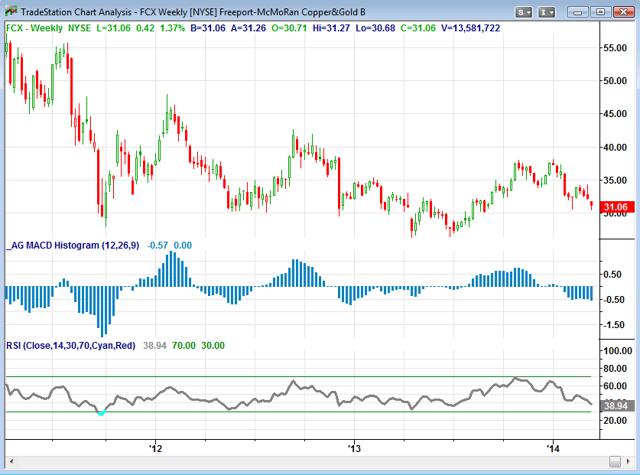The width and height of the screenshot is (640, 475).
Task: Click the RSI '30.00' oversold value
Action: (x=213, y=346)
